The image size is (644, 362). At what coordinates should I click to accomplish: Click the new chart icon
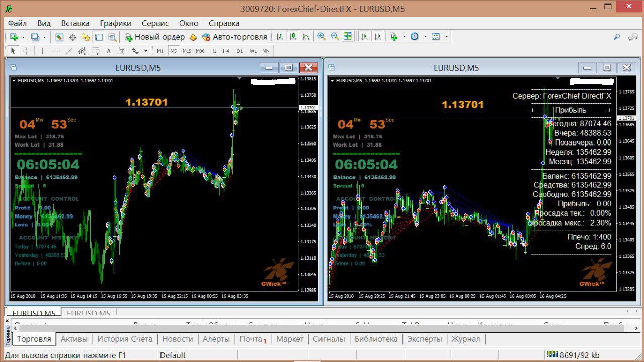tap(14, 37)
